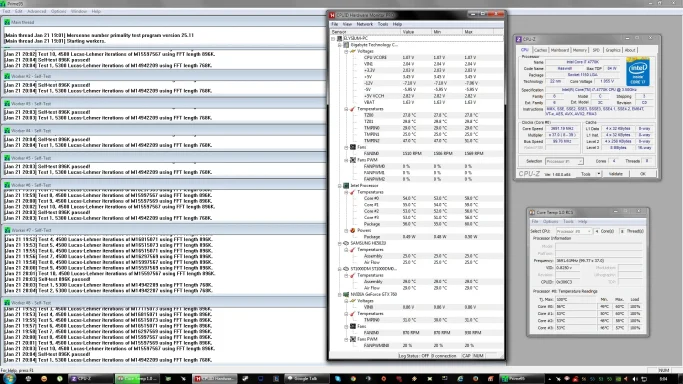Click the Max column header in HWMonitor
This screenshot has width=683, height=384.
478,32
